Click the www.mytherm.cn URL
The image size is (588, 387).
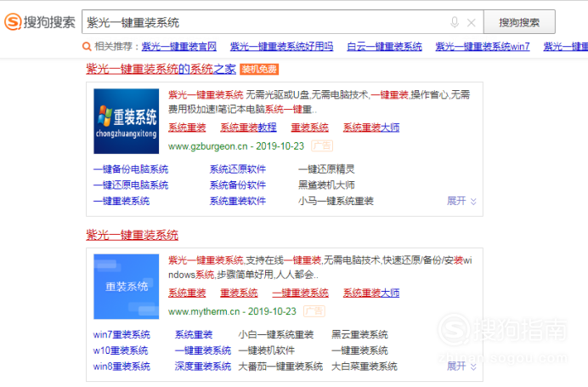click(x=204, y=311)
